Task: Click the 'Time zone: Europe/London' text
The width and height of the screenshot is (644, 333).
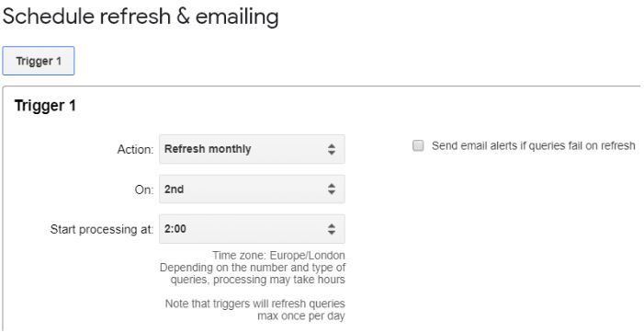Action: (x=278, y=256)
